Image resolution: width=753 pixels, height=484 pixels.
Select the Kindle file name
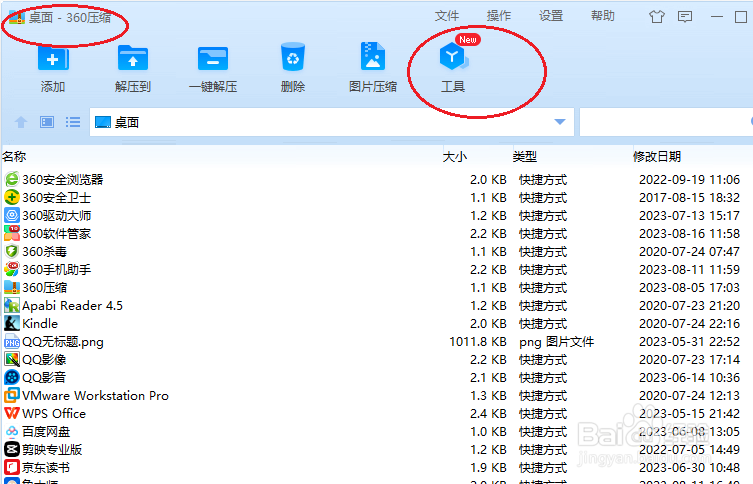[40, 324]
